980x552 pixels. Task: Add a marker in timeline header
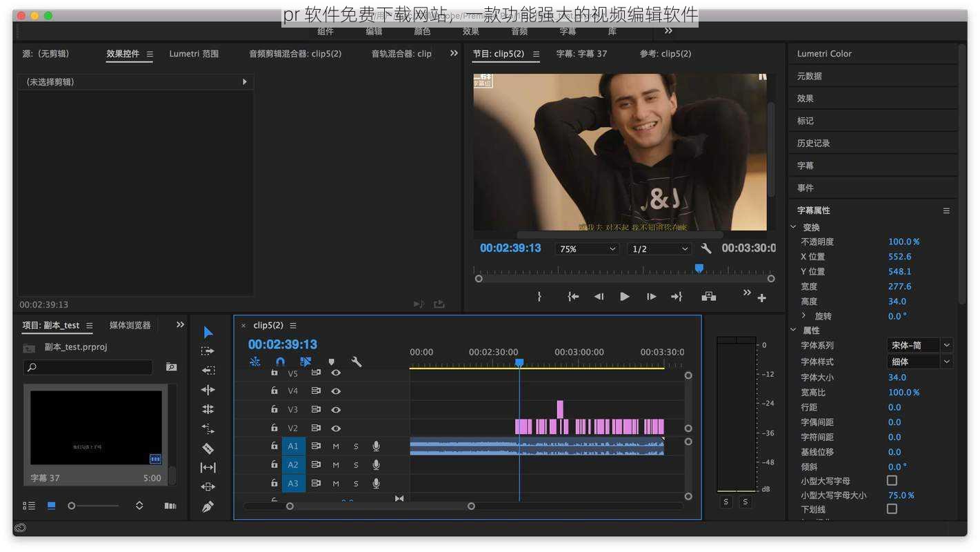coord(331,362)
